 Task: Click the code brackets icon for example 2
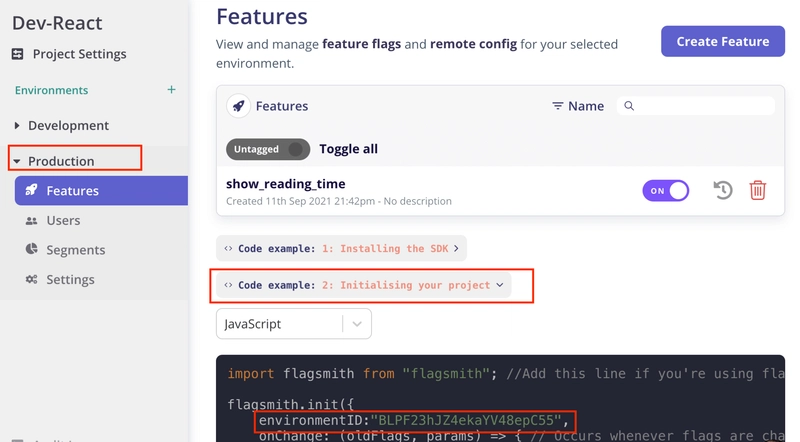pyautogui.click(x=228, y=285)
